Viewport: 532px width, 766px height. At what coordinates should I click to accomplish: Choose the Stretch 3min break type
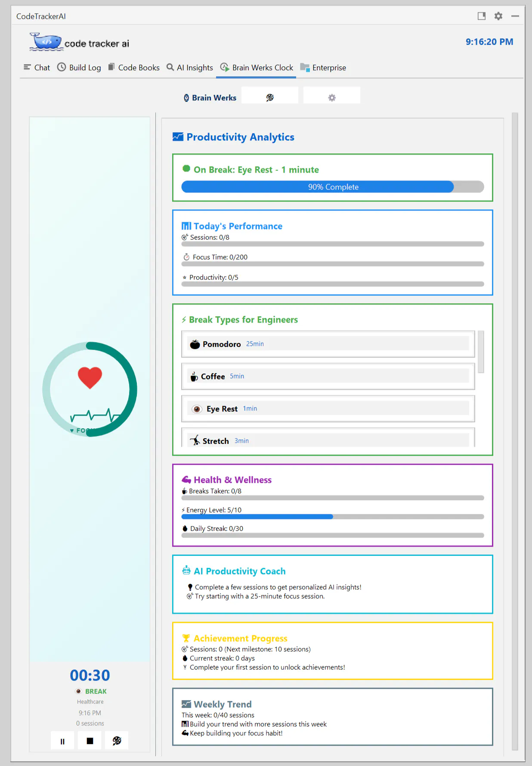328,438
